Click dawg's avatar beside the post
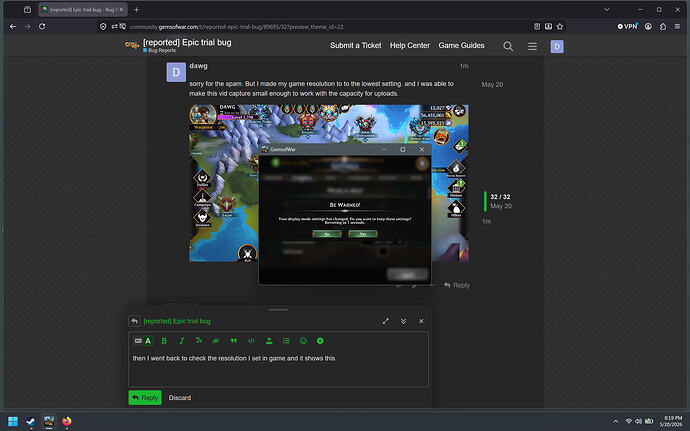The height and width of the screenshot is (431, 690). (176, 72)
